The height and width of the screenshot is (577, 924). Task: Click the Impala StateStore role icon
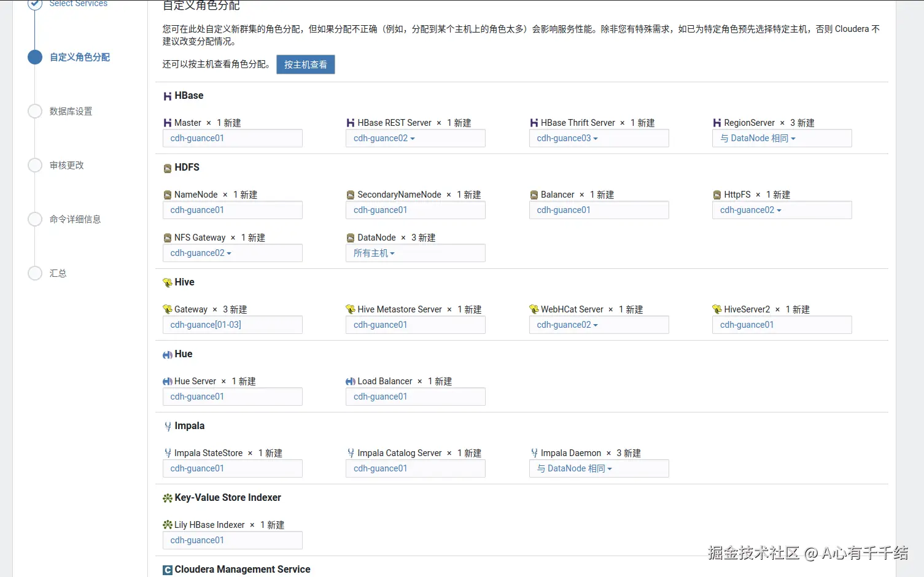click(x=168, y=453)
